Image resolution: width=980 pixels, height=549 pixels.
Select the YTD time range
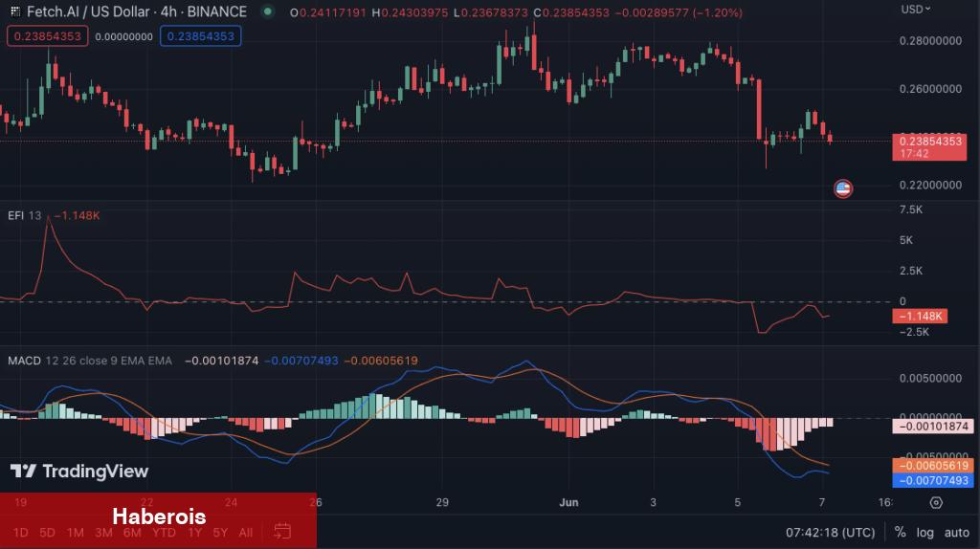[x=164, y=533]
